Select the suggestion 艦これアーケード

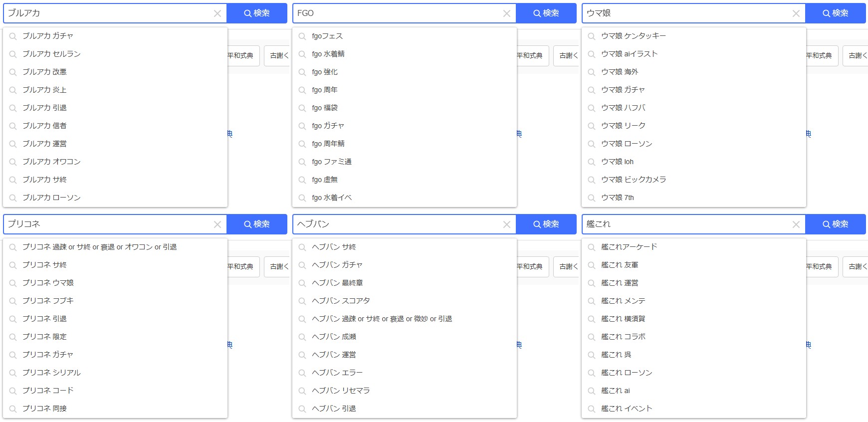(694, 247)
